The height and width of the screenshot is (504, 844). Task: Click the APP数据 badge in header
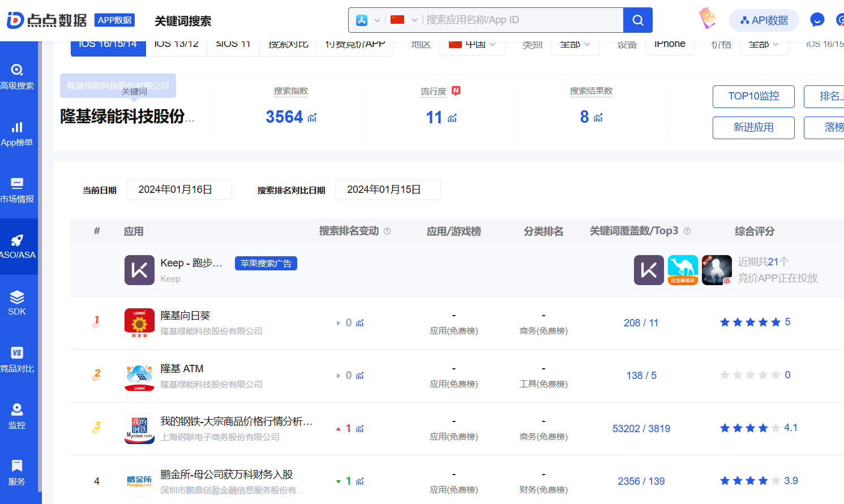coord(114,20)
